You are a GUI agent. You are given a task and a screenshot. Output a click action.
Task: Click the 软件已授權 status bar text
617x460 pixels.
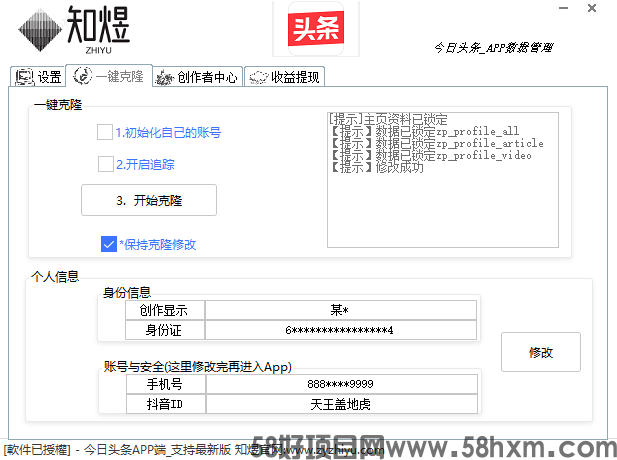click(x=37, y=449)
